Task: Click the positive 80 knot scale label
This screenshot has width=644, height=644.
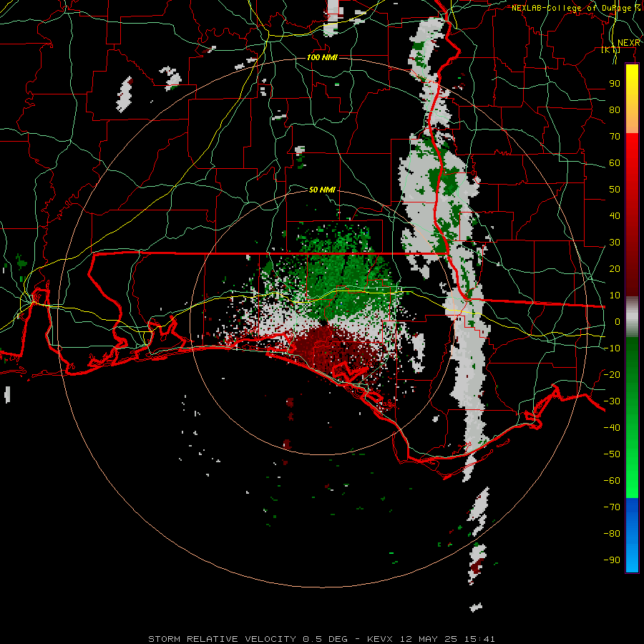Action: tap(615, 109)
